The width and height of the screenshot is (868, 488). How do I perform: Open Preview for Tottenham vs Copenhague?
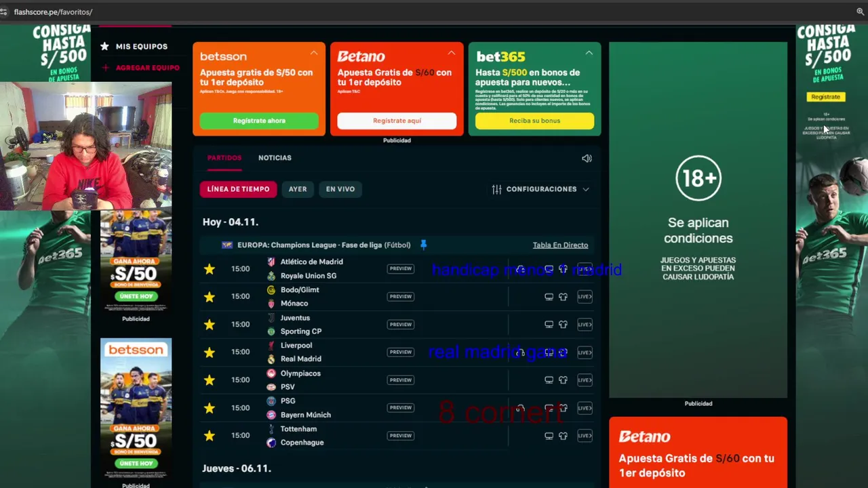click(400, 435)
